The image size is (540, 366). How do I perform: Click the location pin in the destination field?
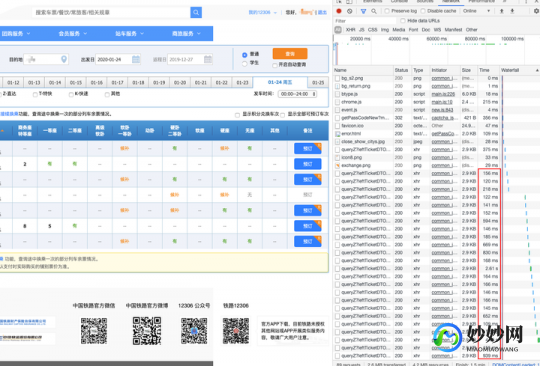tap(64, 59)
